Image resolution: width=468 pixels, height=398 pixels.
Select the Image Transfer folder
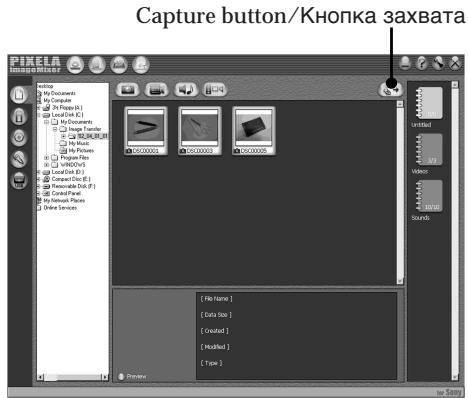click(x=85, y=129)
